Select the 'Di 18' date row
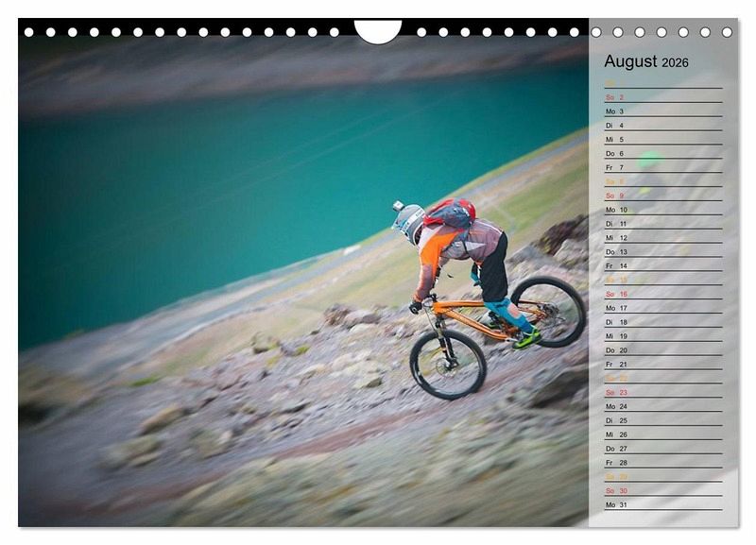Viewport: 756px width, 545px height. [x=663, y=322]
